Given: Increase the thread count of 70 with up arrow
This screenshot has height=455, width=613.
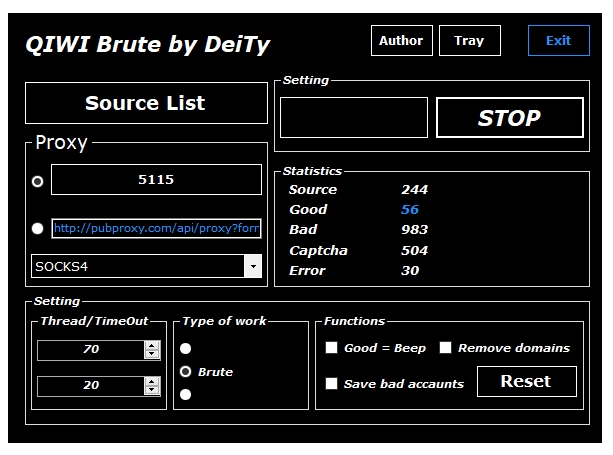Looking at the screenshot, I should point(152,346).
